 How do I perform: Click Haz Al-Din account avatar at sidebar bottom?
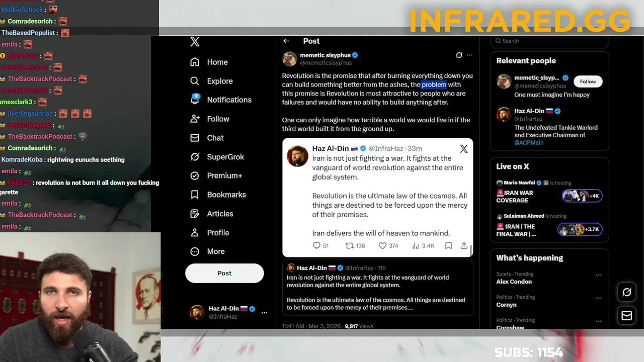coord(197,312)
